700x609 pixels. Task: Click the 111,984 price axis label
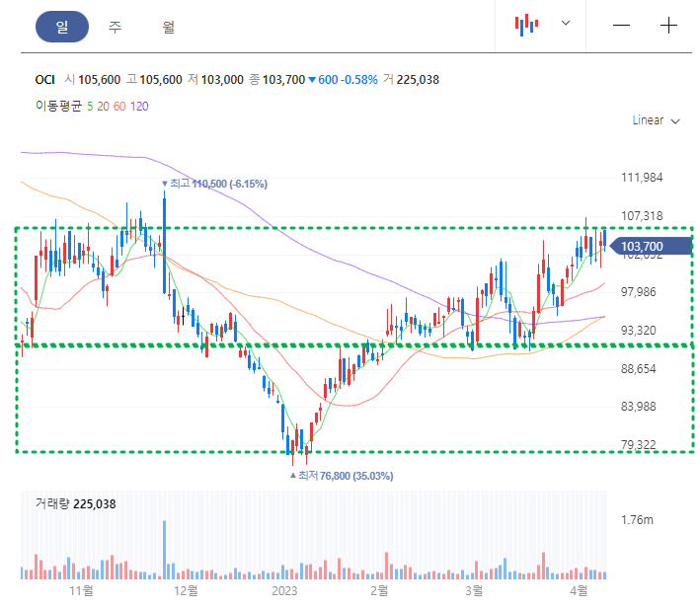642,178
